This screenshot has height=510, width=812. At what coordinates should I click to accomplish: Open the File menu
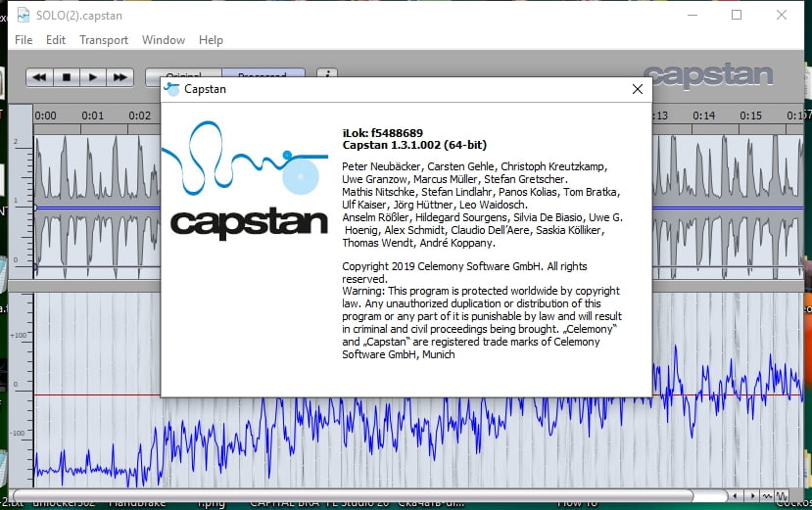pyautogui.click(x=24, y=40)
